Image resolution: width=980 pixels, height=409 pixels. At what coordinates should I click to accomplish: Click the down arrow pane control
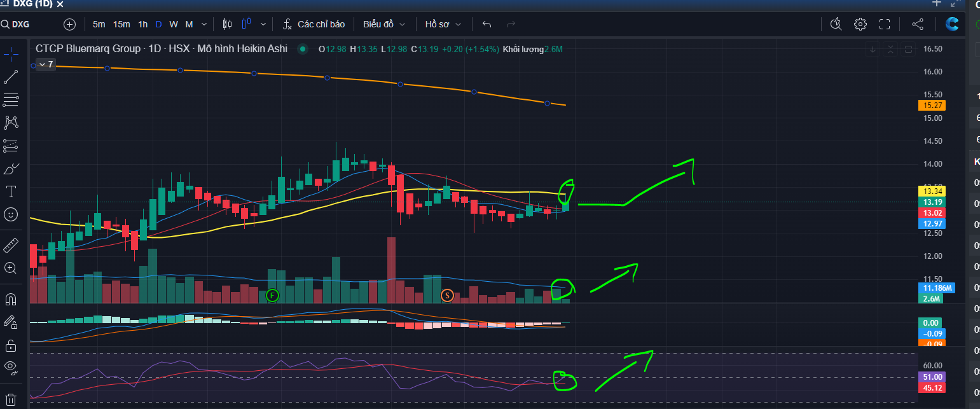pos(873,49)
